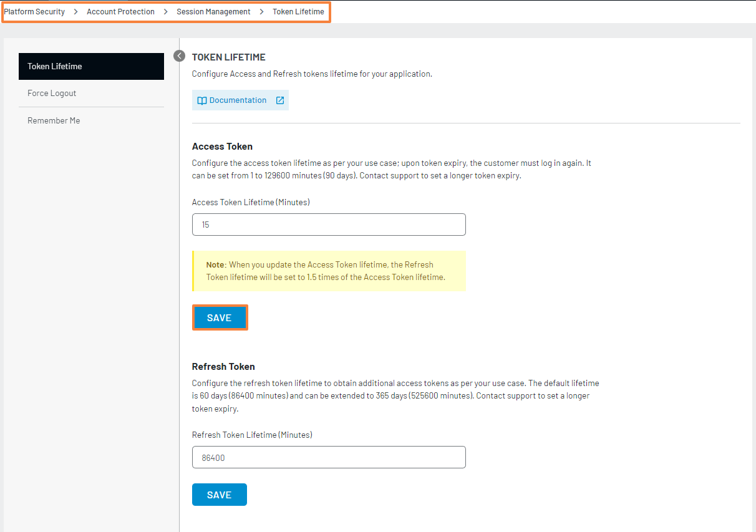This screenshot has height=532, width=756.
Task: Save the Access Token lifetime setting
Action: point(220,317)
